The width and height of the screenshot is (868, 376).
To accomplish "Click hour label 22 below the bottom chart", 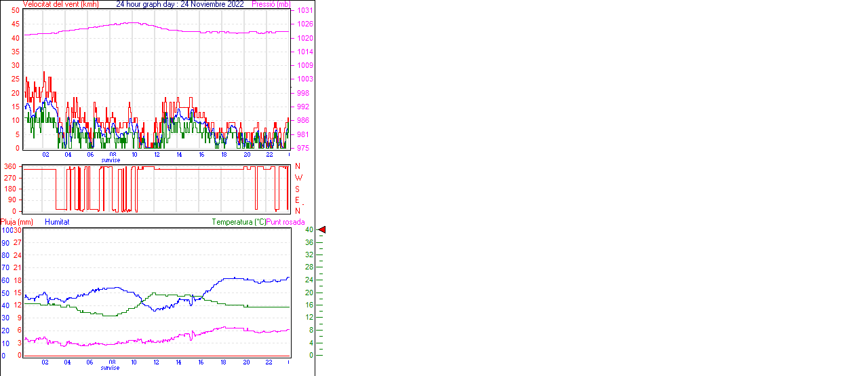I will [269, 362].
